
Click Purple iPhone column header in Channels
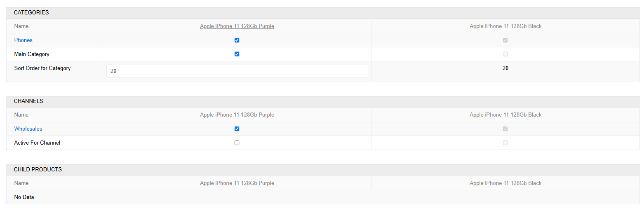tap(237, 115)
